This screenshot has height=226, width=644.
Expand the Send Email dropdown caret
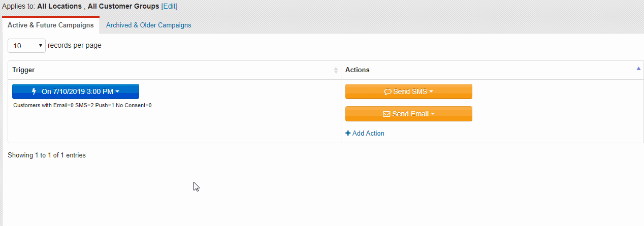coord(433,114)
